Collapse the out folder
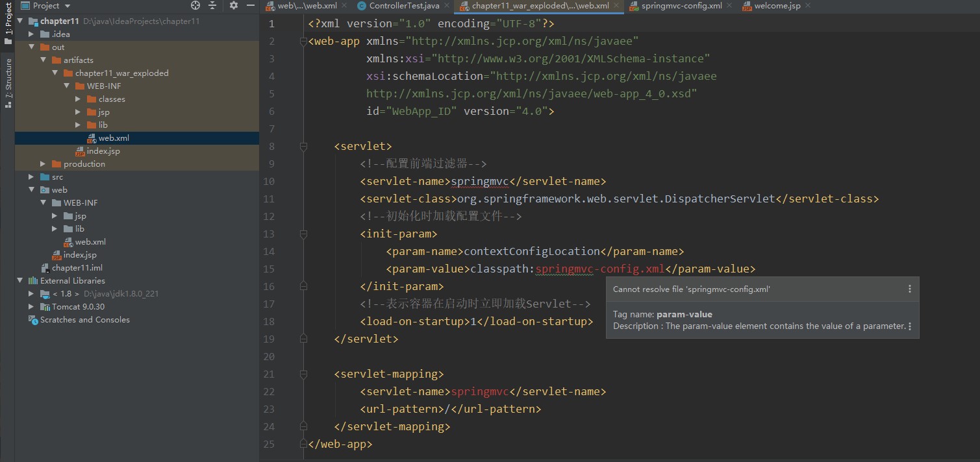 coord(32,47)
